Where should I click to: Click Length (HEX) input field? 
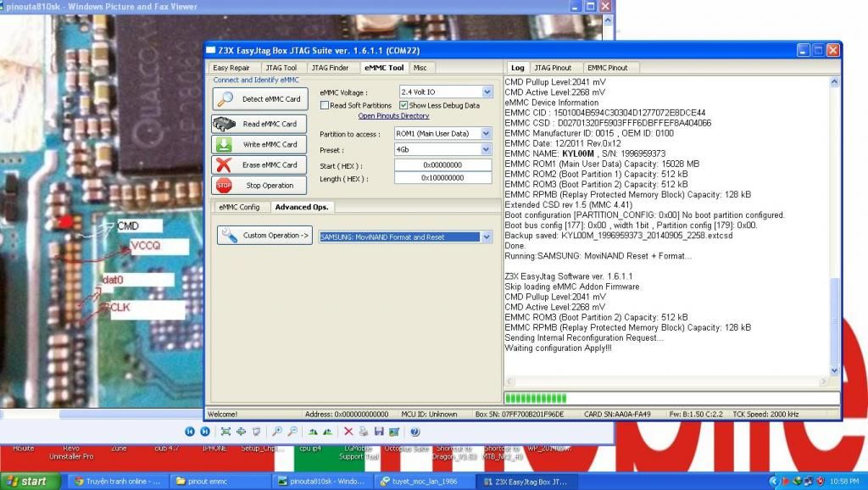tap(442, 178)
